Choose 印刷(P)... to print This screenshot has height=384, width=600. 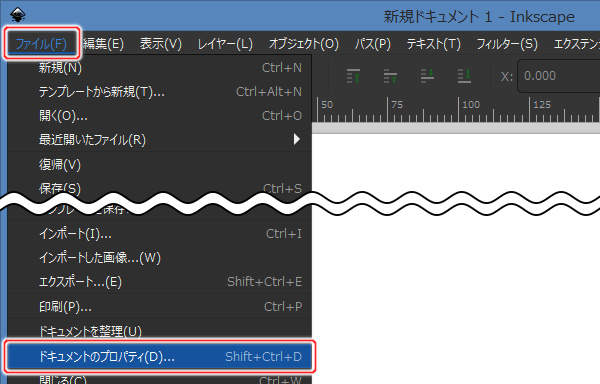(x=160, y=306)
